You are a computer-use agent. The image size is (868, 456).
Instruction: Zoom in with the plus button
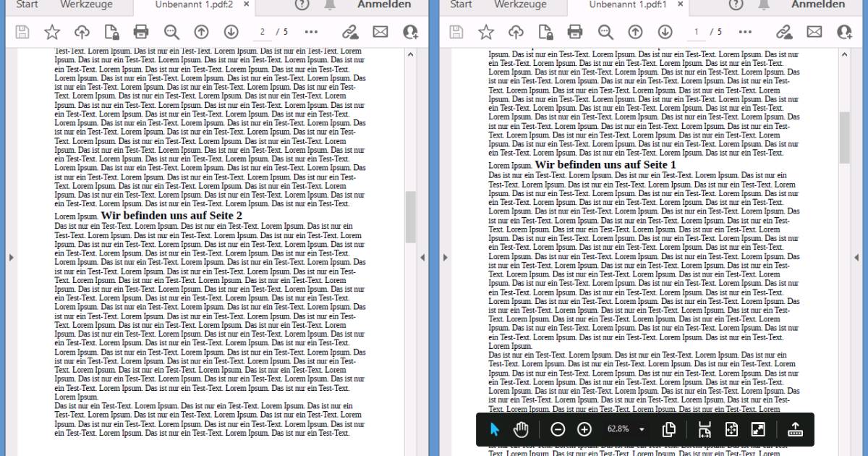584,429
